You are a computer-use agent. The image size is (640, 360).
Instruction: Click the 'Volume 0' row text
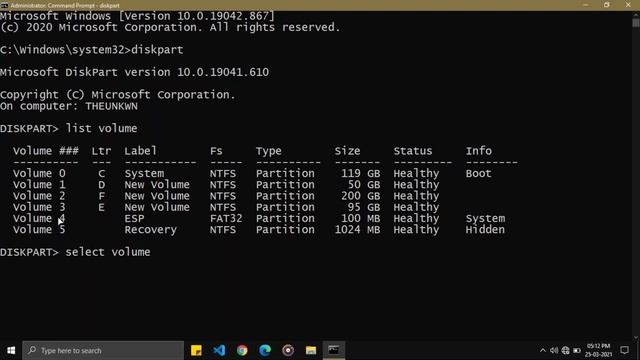coord(39,173)
